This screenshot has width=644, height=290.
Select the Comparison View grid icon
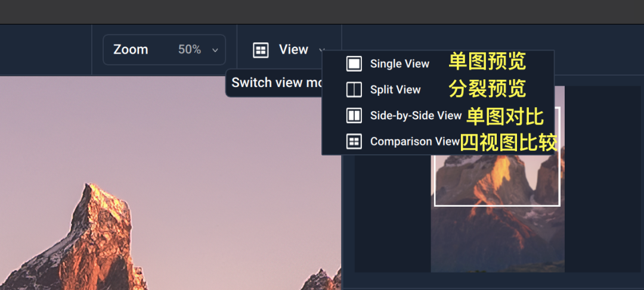354,142
